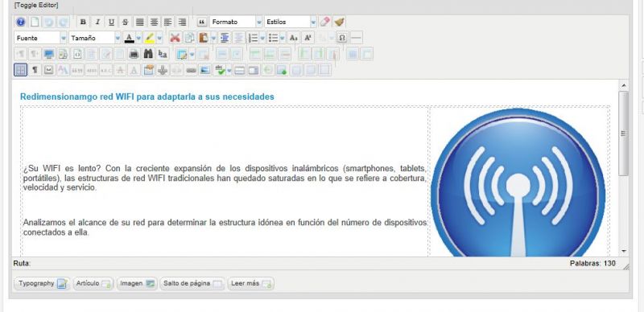Apply italic formatting
The height and width of the screenshot is (312, 644).
click(x=97, y=22)
